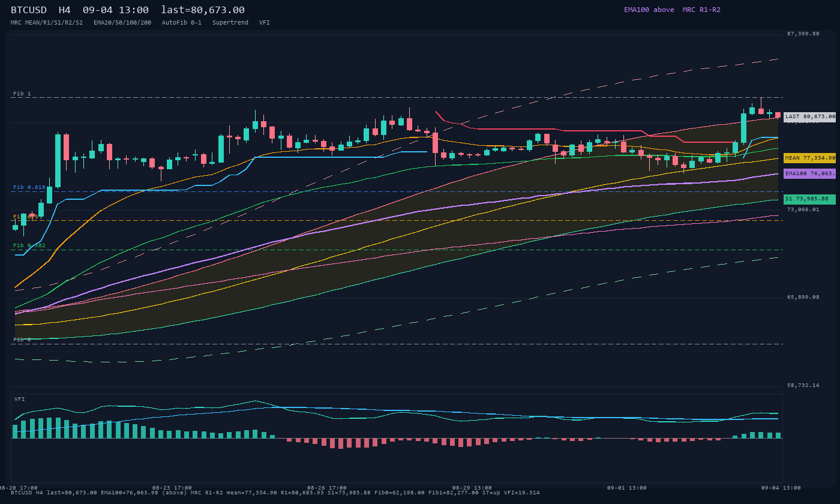Click the bottom status line summary text
Image resolution: width=840 pixels, height=504 pixels.
pos(275,493)
